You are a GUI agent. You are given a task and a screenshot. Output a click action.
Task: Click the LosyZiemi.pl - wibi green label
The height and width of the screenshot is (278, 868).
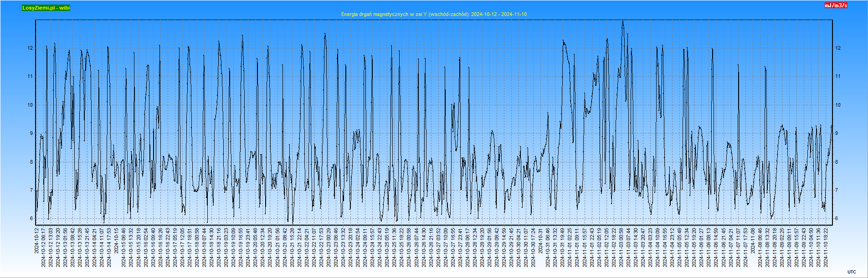[46, 8]
